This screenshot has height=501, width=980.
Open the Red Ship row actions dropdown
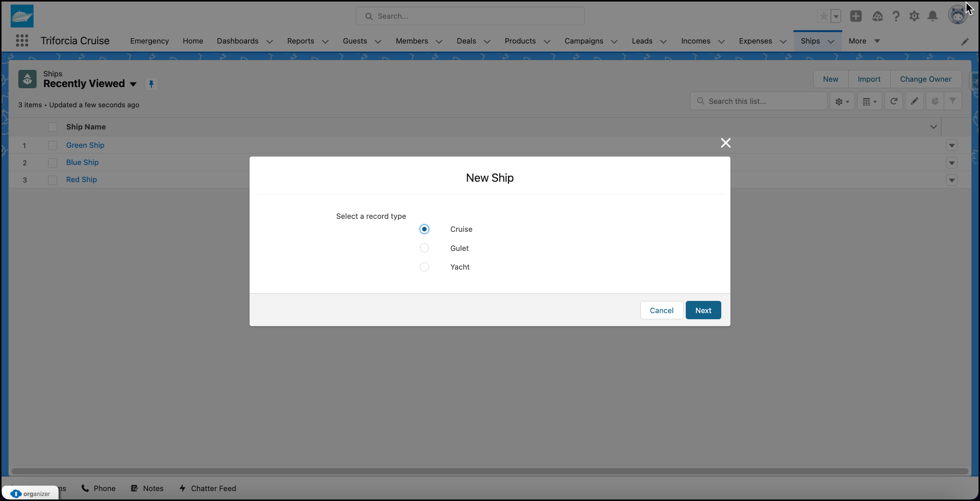[x=952, y=180]
